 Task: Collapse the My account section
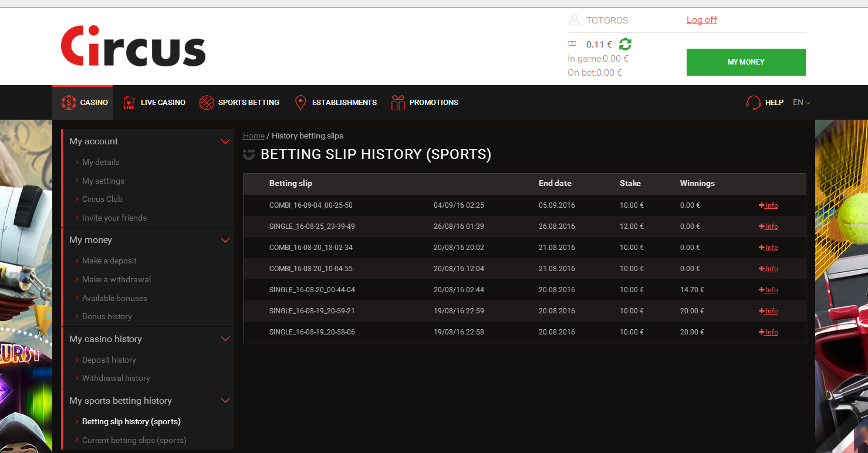tap(225, 141)
